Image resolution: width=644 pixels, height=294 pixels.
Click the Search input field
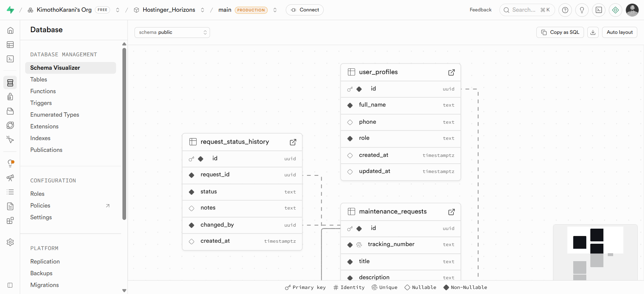527,10
